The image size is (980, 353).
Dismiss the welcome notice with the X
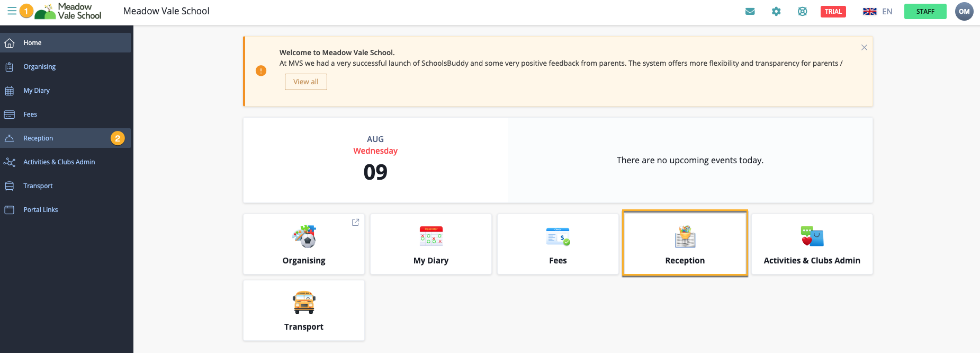tap(864, 47)
